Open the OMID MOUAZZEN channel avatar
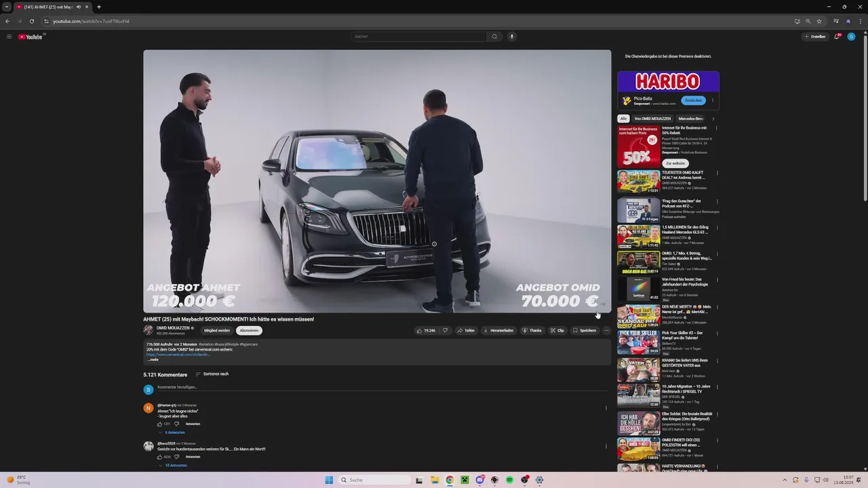This screenshot has height=488, width=868. (x=148, y=331)
